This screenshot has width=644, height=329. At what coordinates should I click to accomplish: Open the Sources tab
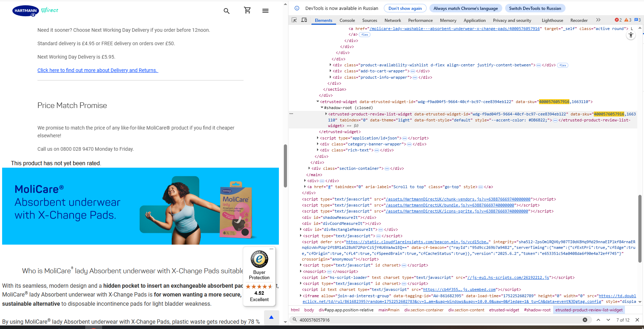(370, 20)
